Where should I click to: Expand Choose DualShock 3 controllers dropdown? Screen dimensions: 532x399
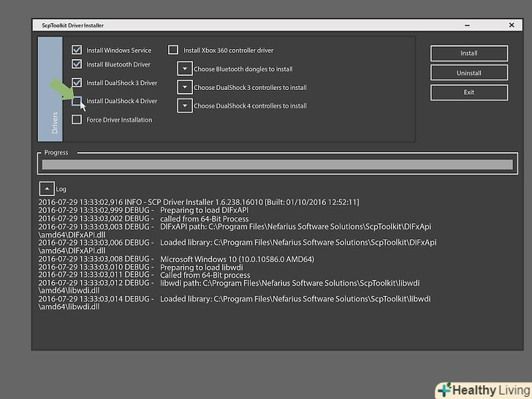[185, 87]
